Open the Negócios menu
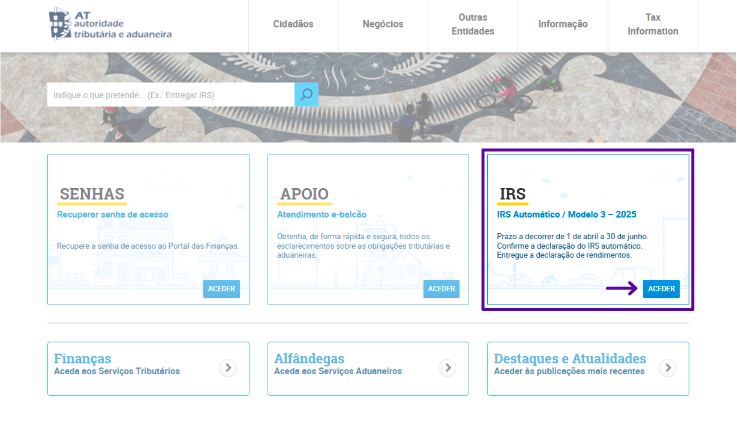 [x=383, y=24]
